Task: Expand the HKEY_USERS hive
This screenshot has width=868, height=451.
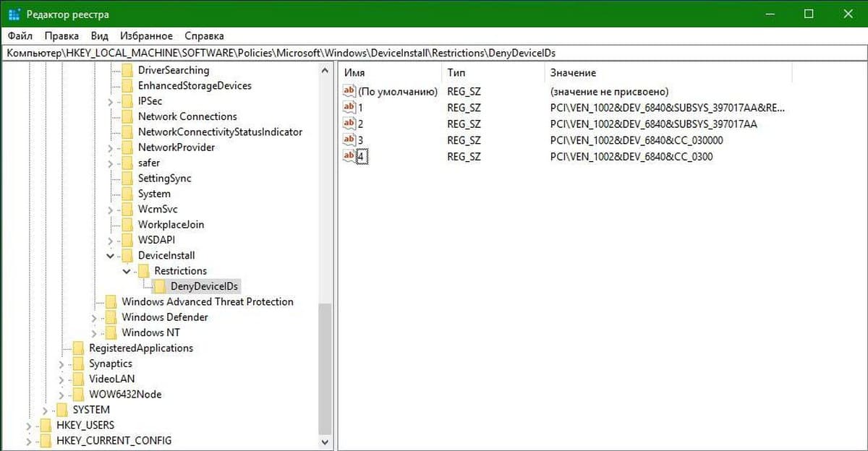Action: pyautogui.click(x=29, y=426)
